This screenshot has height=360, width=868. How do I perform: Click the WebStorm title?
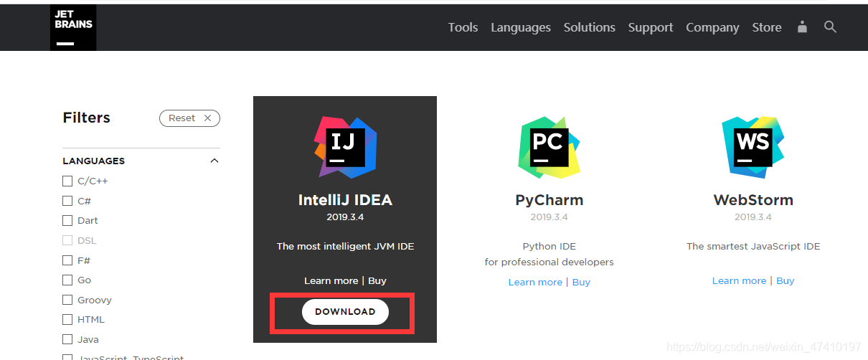click(x=753, y=200)
